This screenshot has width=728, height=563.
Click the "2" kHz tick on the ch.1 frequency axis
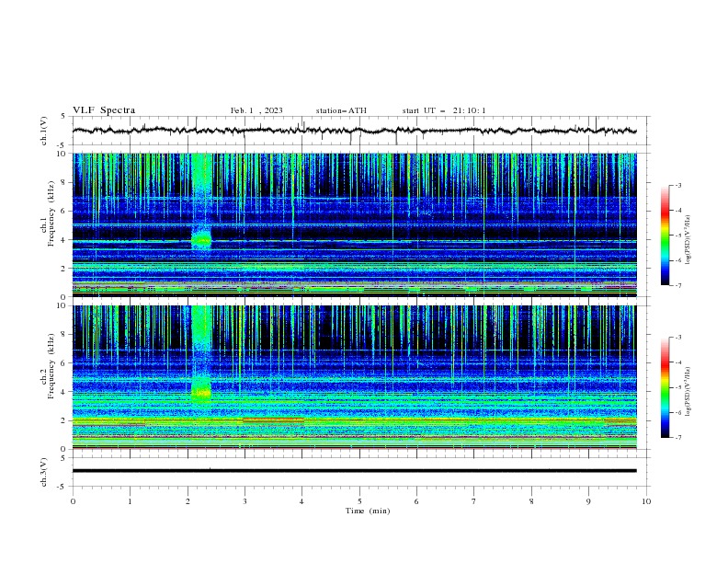[63, 269]
